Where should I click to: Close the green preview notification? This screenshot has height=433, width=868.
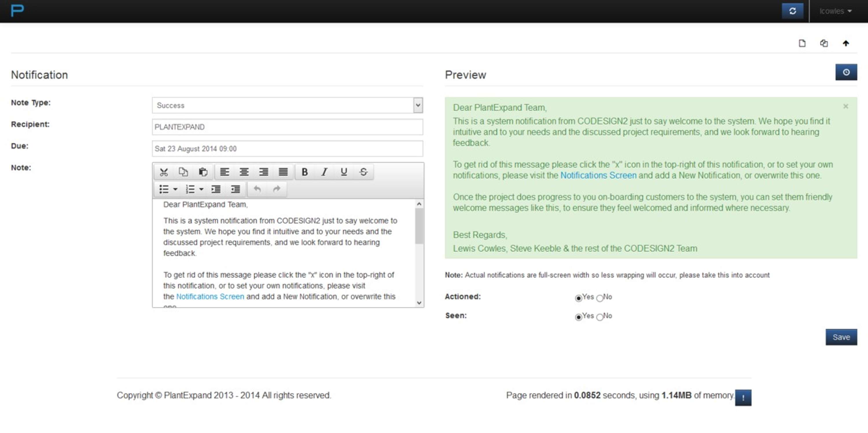click(845, 106)
